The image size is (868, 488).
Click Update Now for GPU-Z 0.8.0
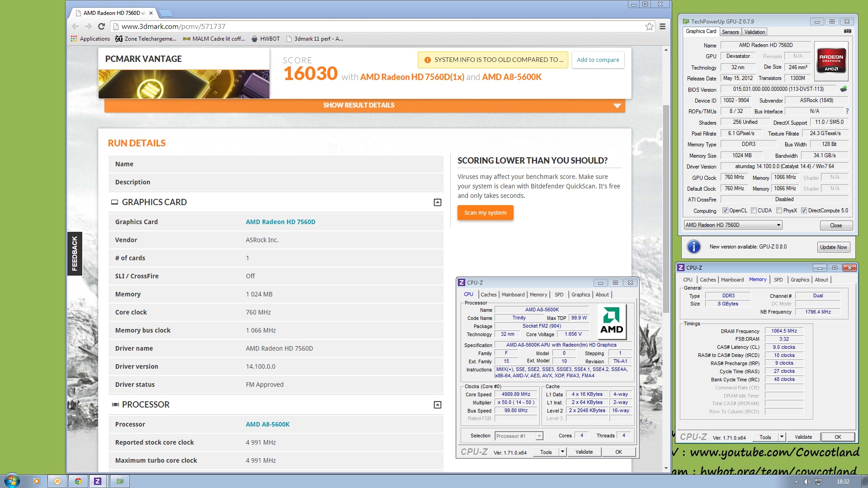(833, 247)
